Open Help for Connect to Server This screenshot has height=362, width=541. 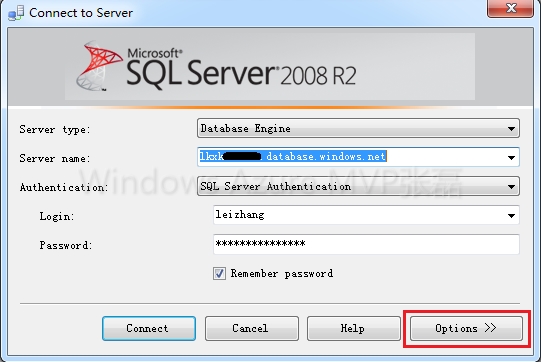[x=354, y=328]
